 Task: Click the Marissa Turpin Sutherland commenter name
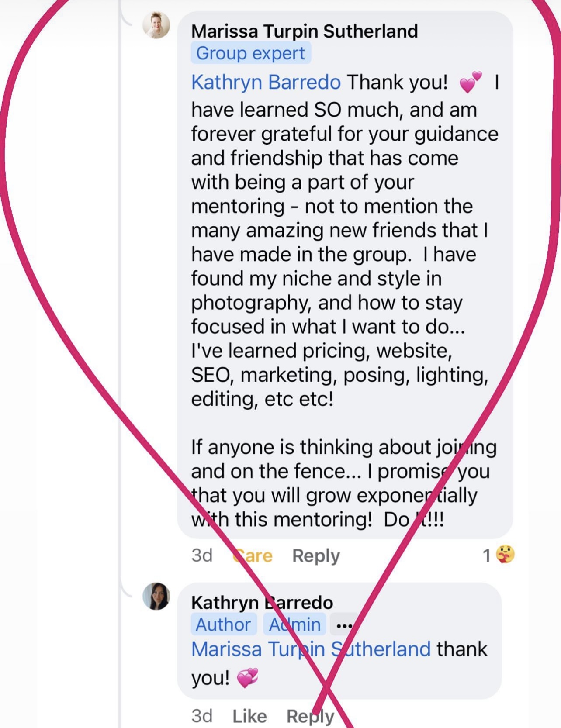305,31
